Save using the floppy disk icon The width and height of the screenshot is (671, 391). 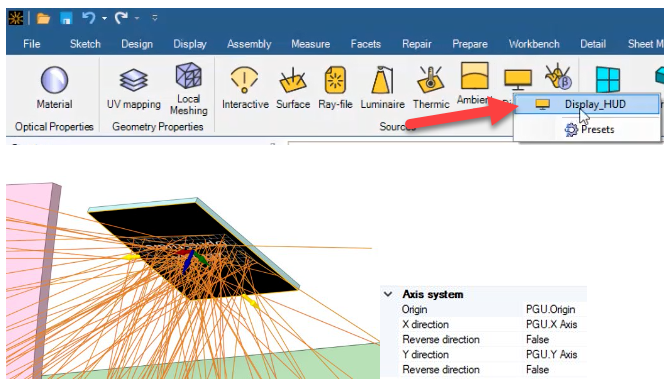[x=66, y=18]
